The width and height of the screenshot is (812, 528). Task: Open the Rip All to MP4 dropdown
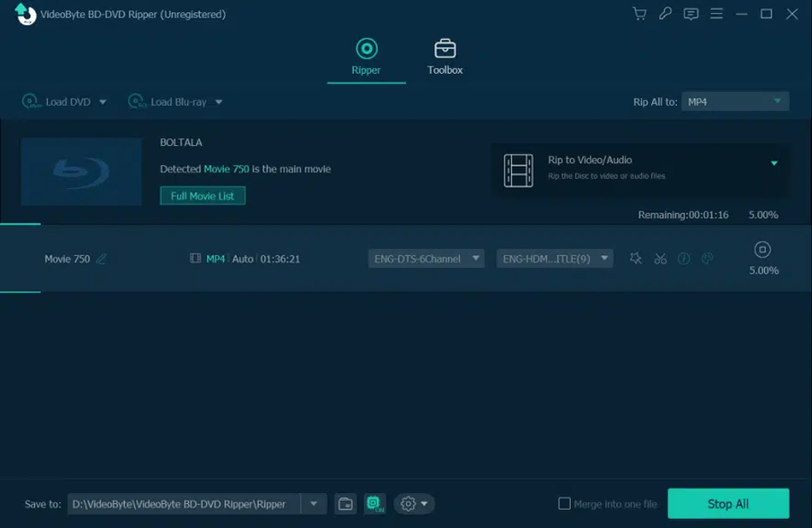coord(734,101)
